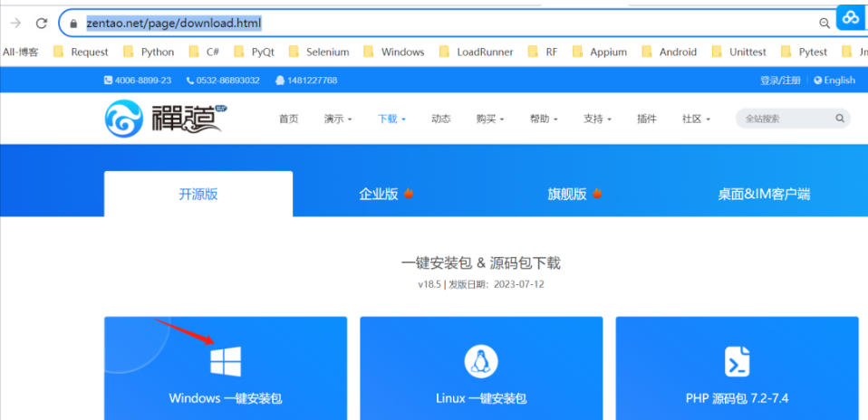Click the Linux penguin icon
Viewport: 868px width, 420px height.
(x=480, y=361)
